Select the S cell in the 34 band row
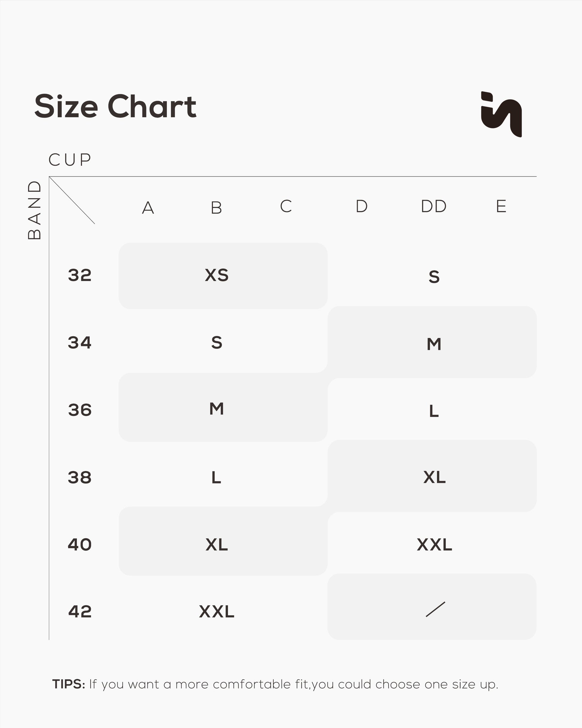This screenshot has height=728, width=582. 217,343
